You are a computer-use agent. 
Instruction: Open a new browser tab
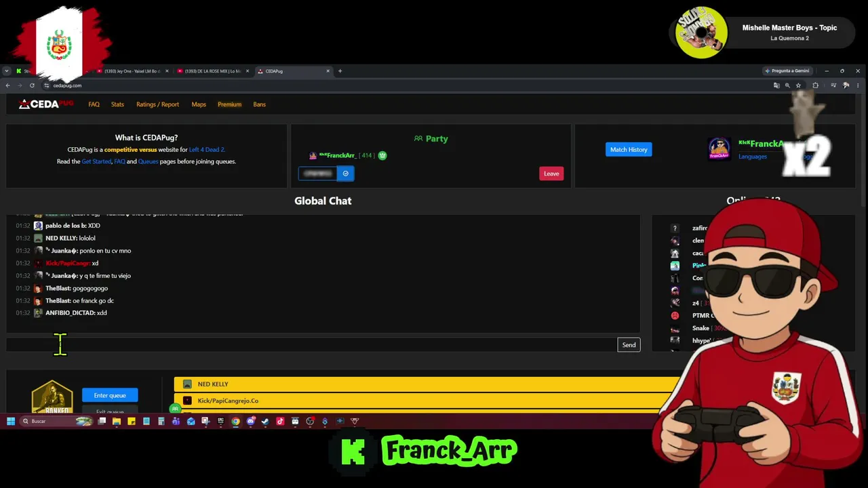[x=340, y=71]
